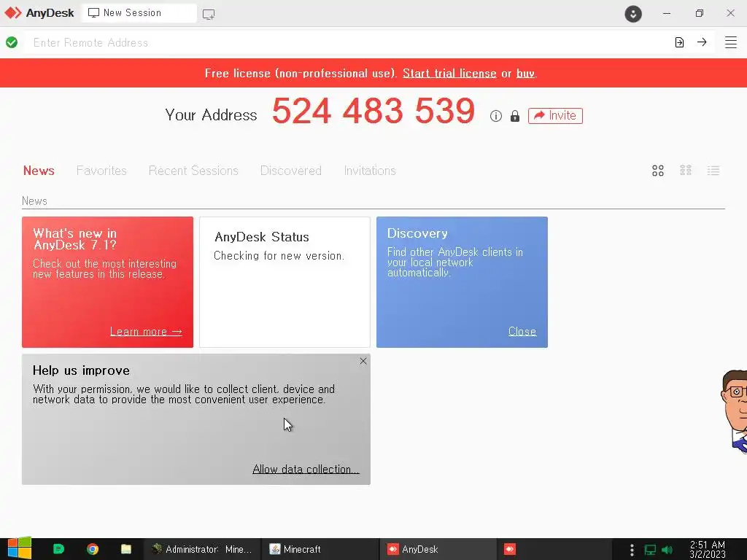Switch to small tiles view
This screenshot has height=560, width=747.
(x=686, y=171)
